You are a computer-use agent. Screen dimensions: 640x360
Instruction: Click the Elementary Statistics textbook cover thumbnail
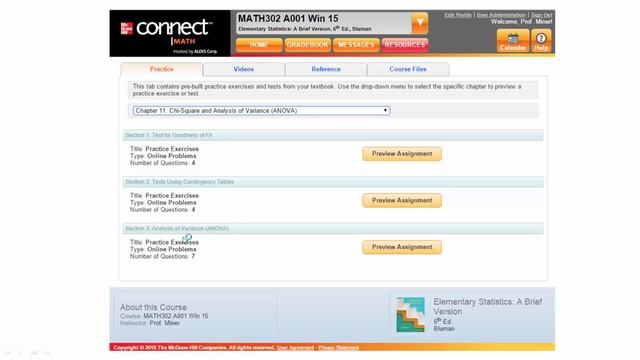411,315
